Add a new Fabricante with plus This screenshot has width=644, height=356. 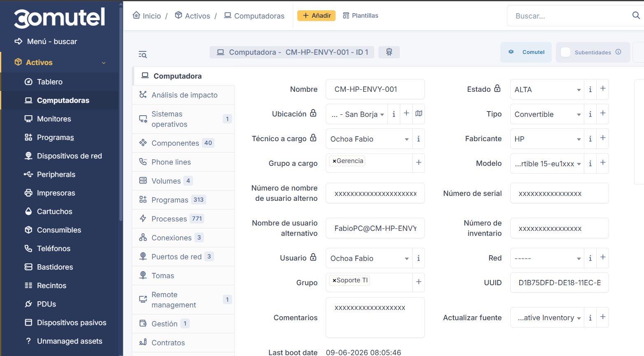(x=603, y=138)
